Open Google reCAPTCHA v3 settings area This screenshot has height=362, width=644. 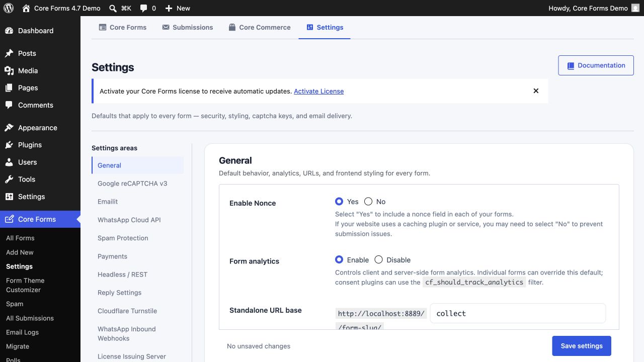click(138, 184)
